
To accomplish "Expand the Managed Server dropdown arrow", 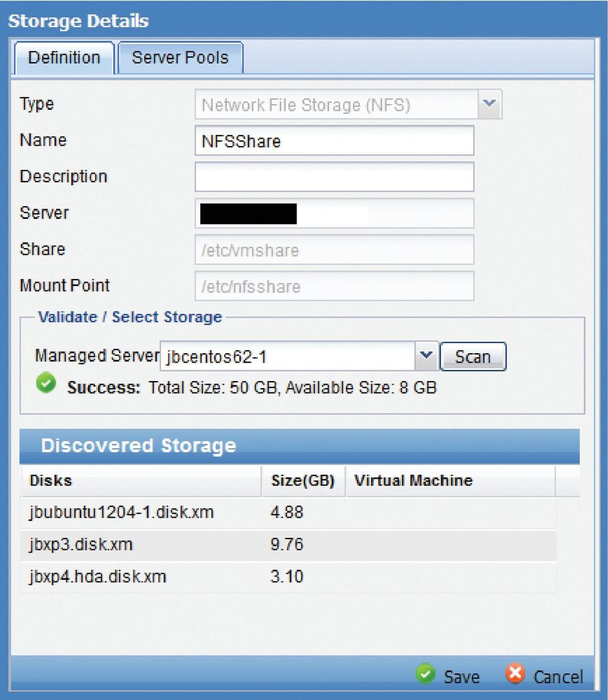I will tap(427, 356).
